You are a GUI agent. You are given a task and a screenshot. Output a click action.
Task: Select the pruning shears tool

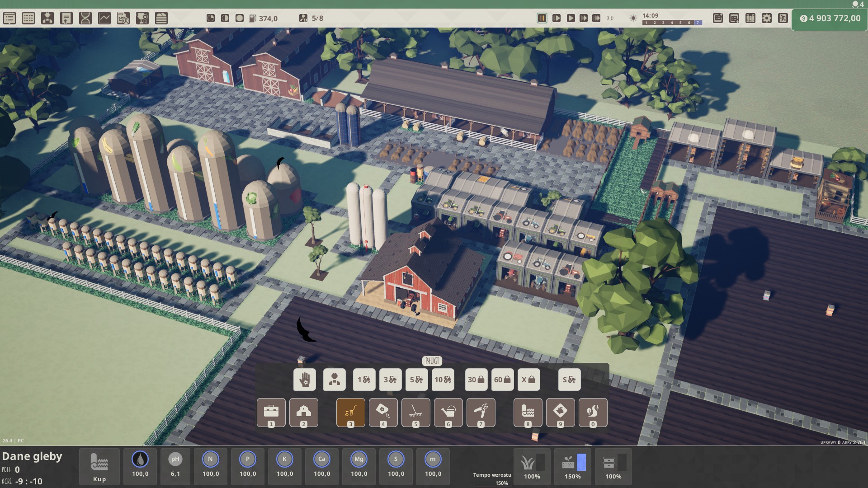tap(481, 412)
